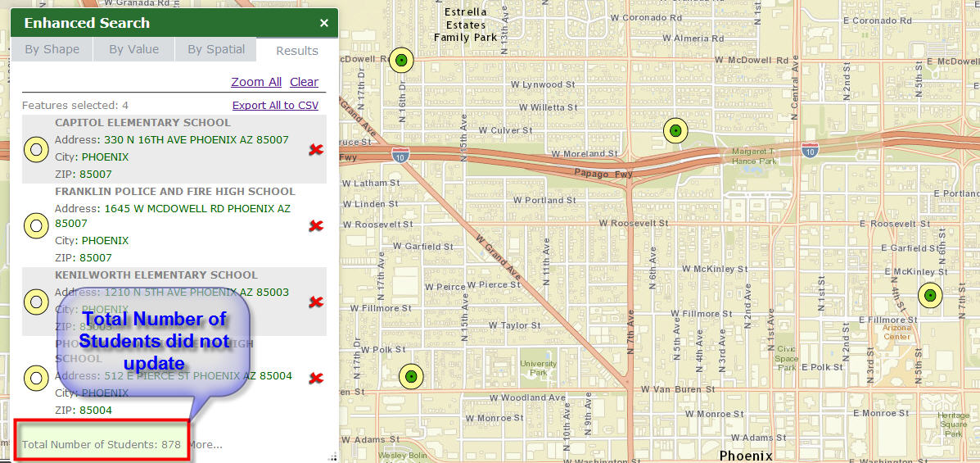This screenshot has width=980, height=463.
Task: Close the Enhanced Search panel
Action: (x=323, y=23)
